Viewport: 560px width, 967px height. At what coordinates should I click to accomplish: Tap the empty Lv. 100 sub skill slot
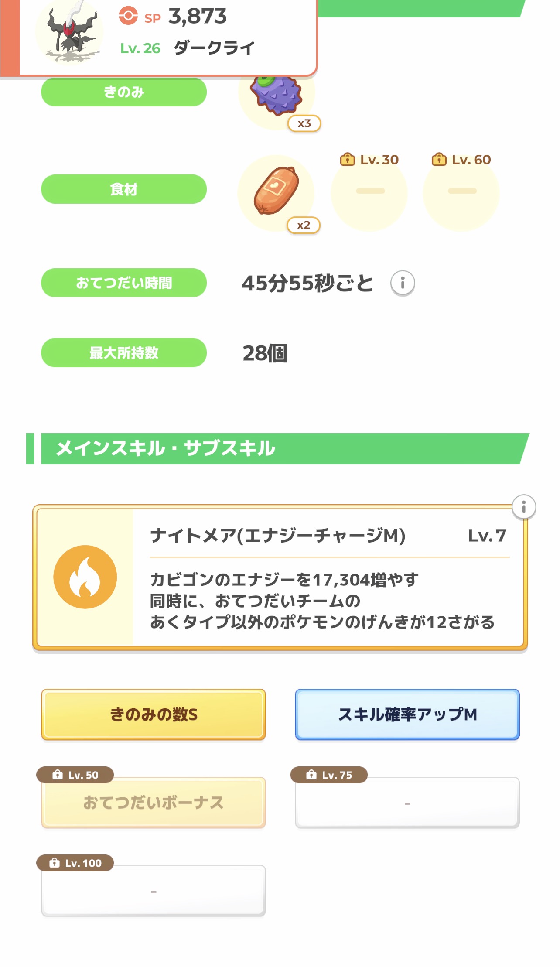pyautogui.click(x=154, y=890)
